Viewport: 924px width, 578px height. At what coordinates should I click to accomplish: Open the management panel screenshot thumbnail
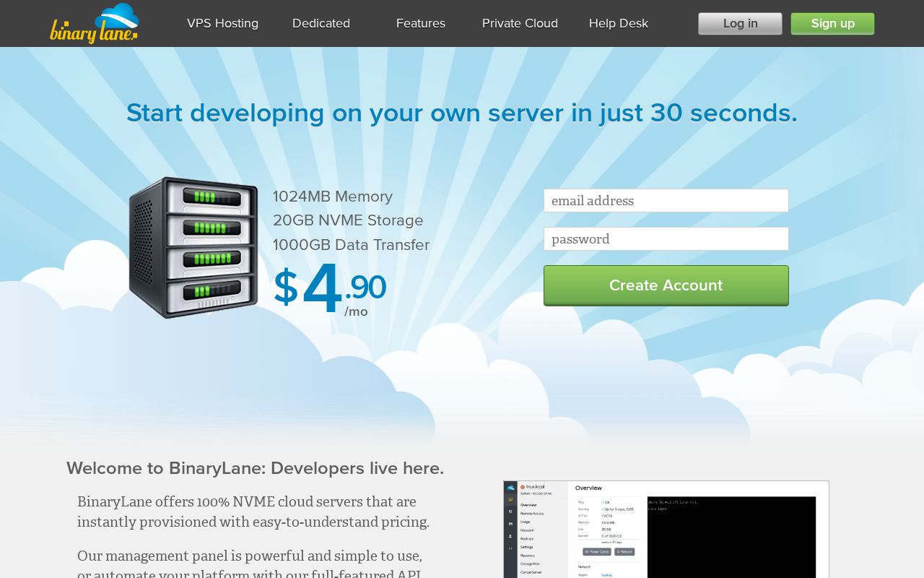(666, 529)
